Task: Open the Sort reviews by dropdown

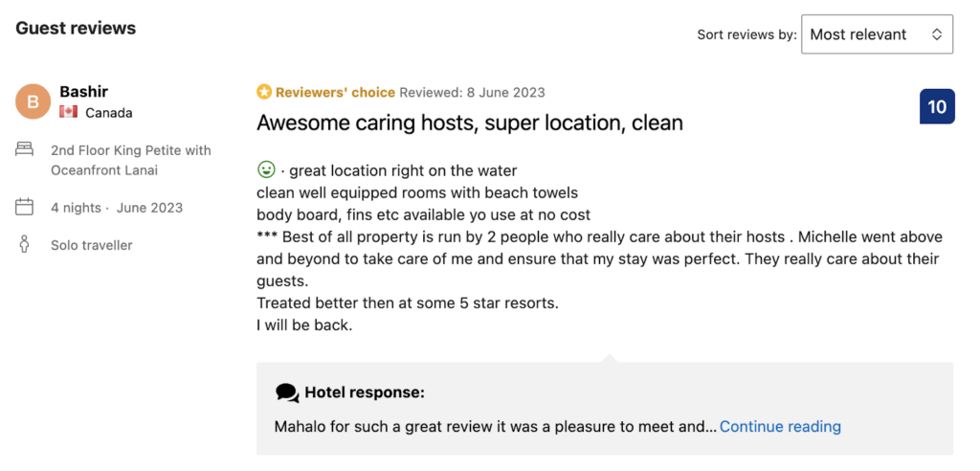Action: 876,34
